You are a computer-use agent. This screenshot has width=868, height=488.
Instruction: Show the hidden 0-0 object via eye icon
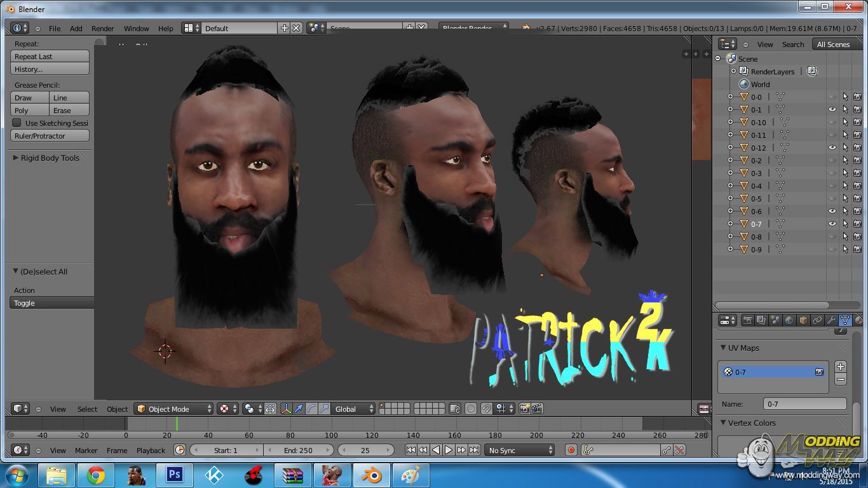click(x=832, y=97)
